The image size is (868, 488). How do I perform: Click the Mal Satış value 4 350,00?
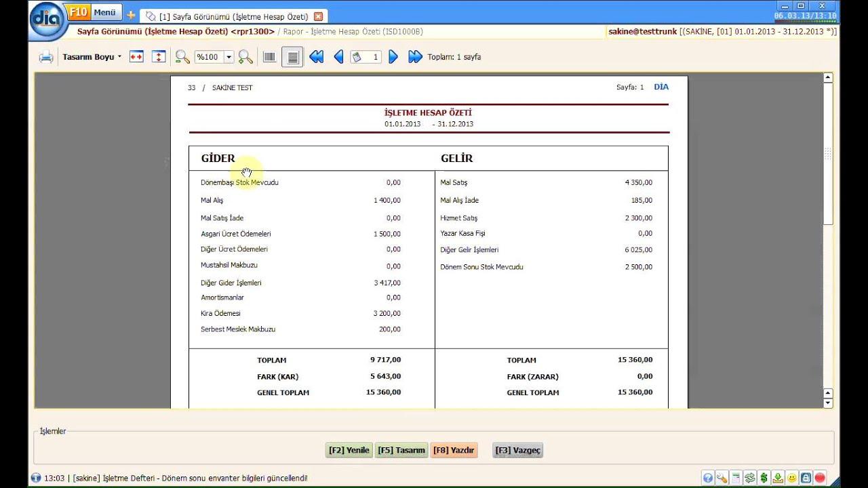coord(639,183)
